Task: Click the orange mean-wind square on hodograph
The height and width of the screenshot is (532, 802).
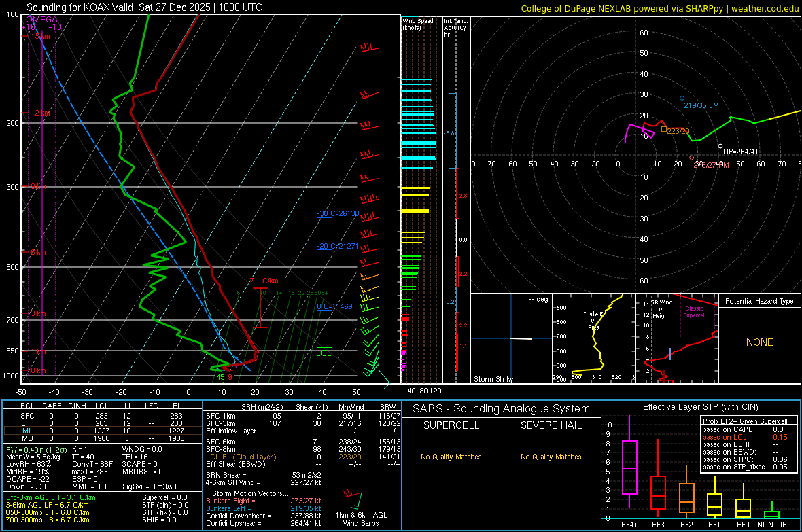Action: point(663,129)
